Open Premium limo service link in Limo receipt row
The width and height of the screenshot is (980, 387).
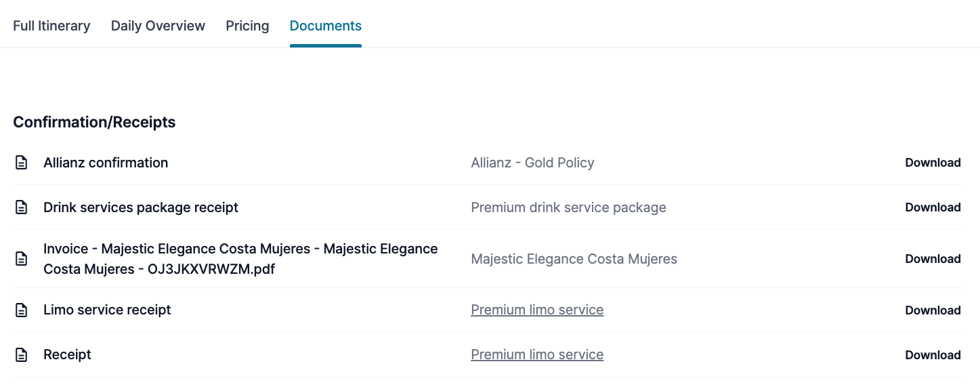537,310
